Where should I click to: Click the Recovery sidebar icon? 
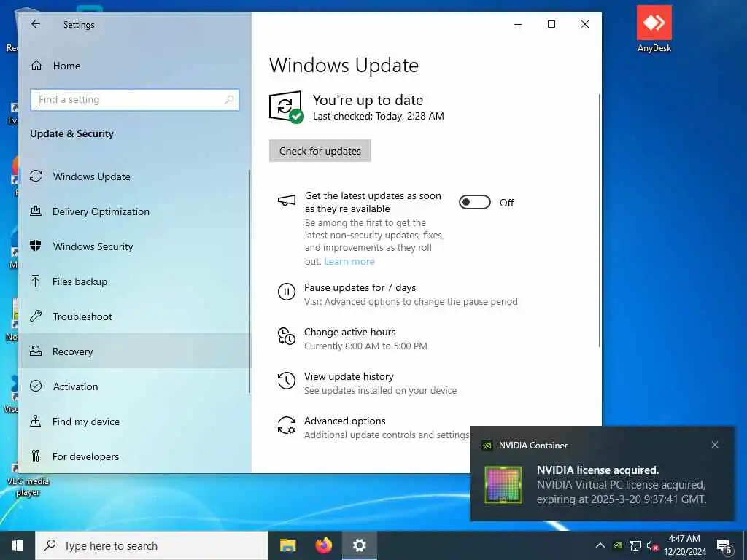point(36,351)
